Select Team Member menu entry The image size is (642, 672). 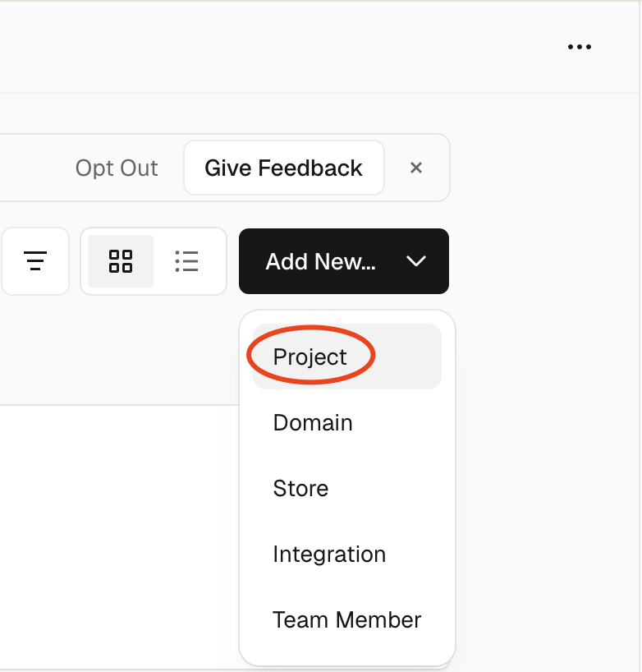coord(346,619)
